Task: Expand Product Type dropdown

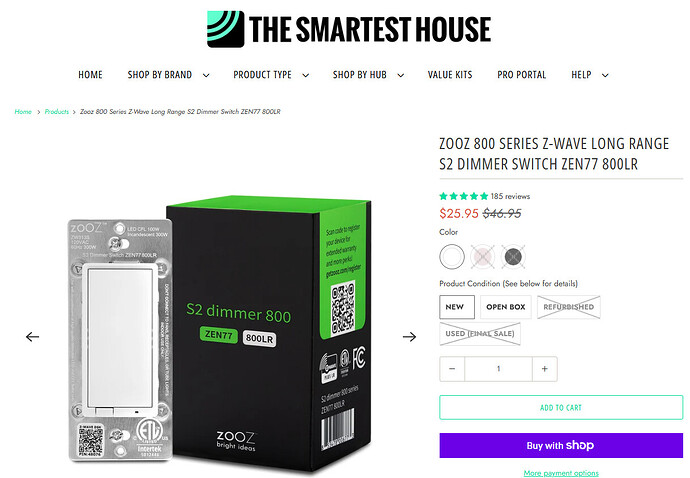Action: point(271,75)
